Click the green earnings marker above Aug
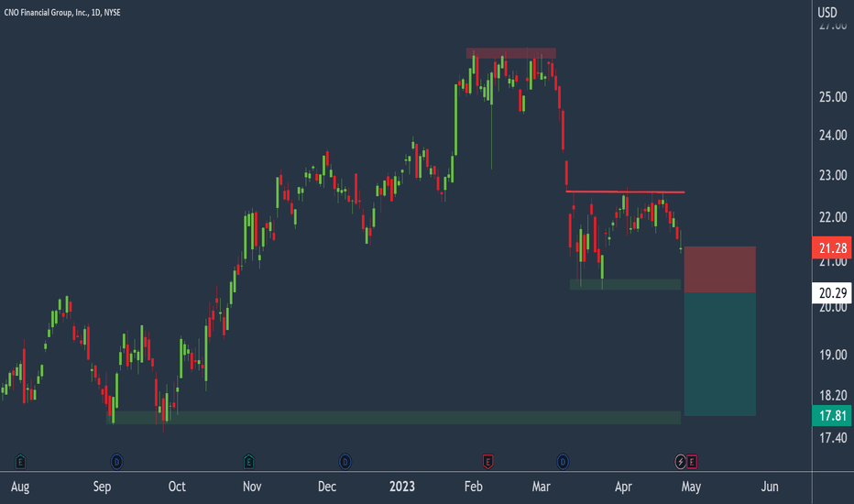Viewport: 854px width, 504px height. [20, 462]
